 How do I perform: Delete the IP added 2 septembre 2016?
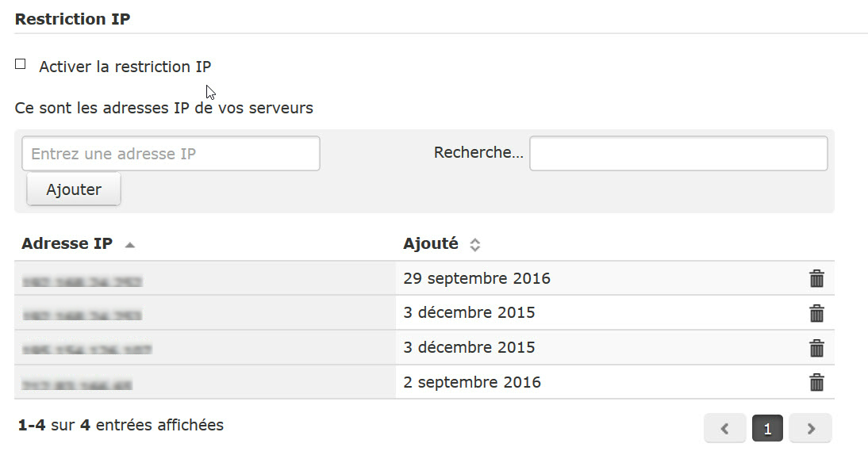(816, 382)
